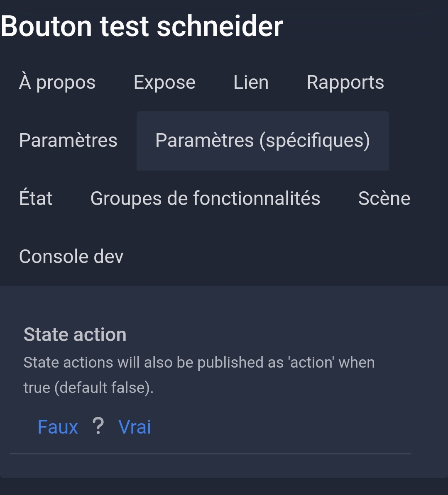Click the Bouton test schneider title

click(x=142, y=26)
